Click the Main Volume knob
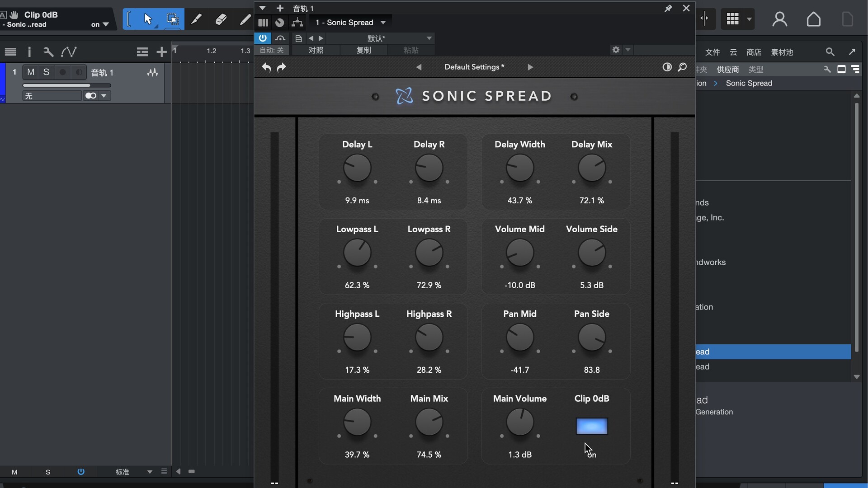The image size is (868, 488). pos(520,422)
